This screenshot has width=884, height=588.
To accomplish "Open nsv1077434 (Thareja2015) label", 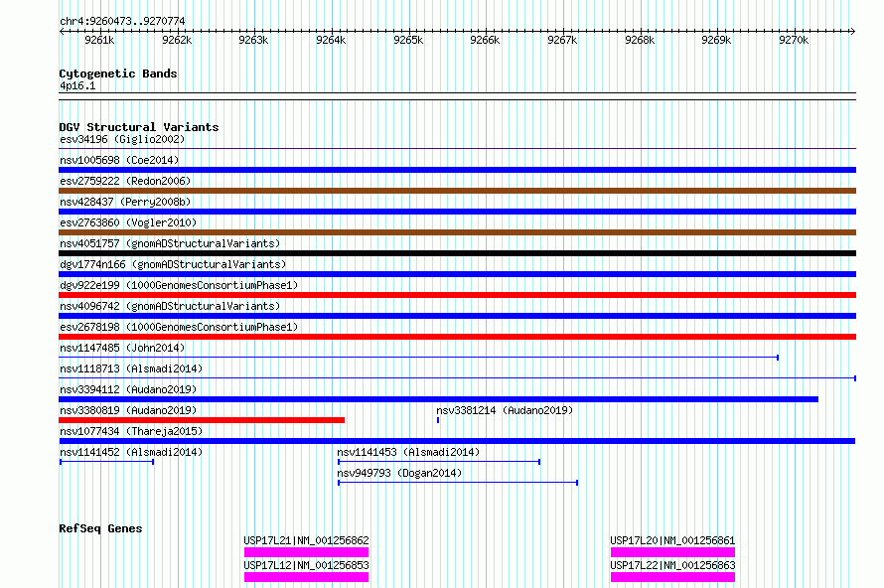I will pyautogui.click(x=131, y=431).
